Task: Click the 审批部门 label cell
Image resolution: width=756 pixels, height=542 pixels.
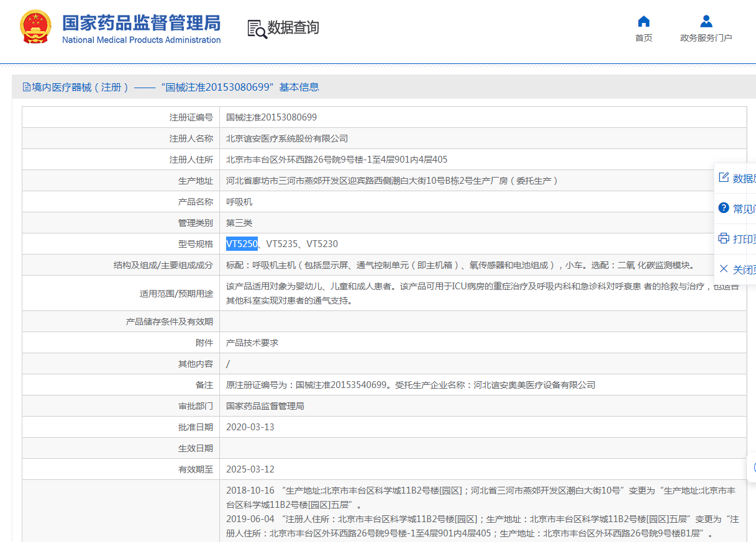Action: click(x=121, y=406)
